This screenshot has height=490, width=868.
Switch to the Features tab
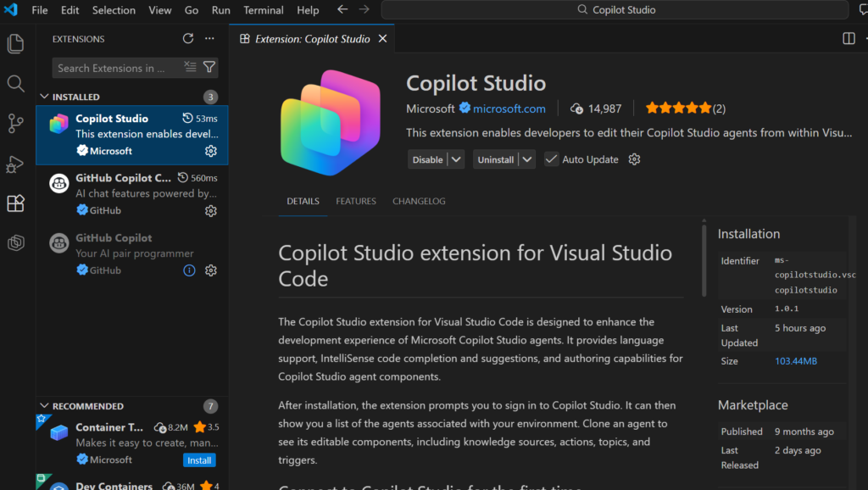[x=355, y=201]
